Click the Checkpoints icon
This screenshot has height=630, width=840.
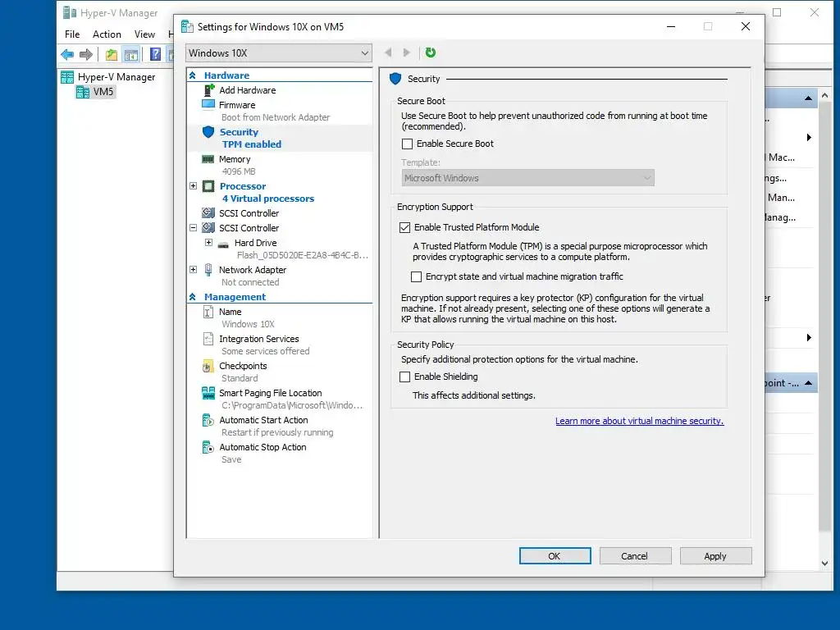(x=208, y=367)
